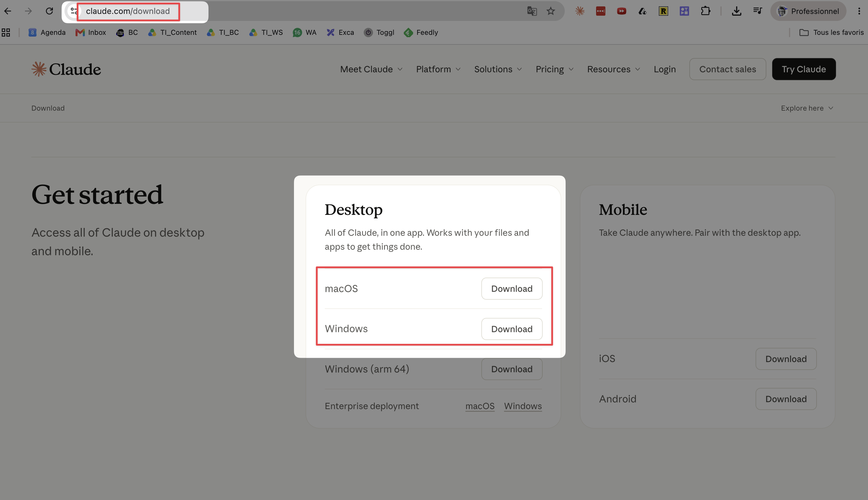Click the purple grid extension icon
This screenshot has width=868, height=500.
pyautogui.click(x=684, y=11)
